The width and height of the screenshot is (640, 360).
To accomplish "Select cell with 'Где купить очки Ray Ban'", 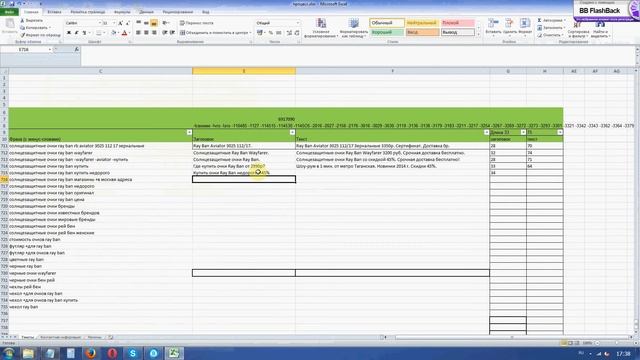I will (x=244, y=166).
